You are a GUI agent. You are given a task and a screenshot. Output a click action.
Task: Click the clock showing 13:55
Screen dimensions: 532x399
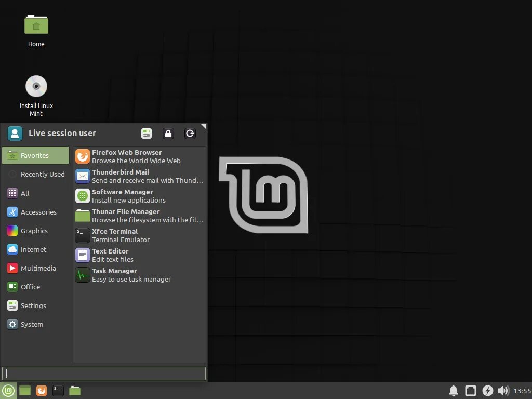coord(522,391)
